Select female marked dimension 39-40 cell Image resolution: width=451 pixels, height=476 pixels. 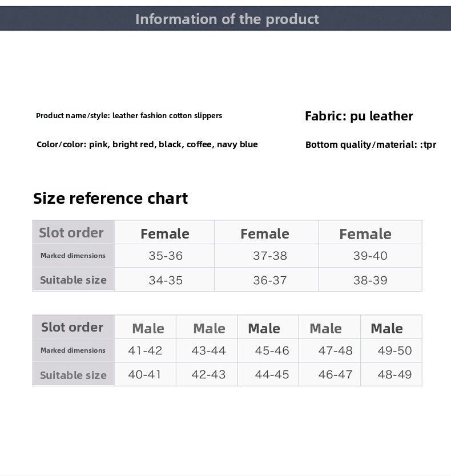(x=370, y=256)
